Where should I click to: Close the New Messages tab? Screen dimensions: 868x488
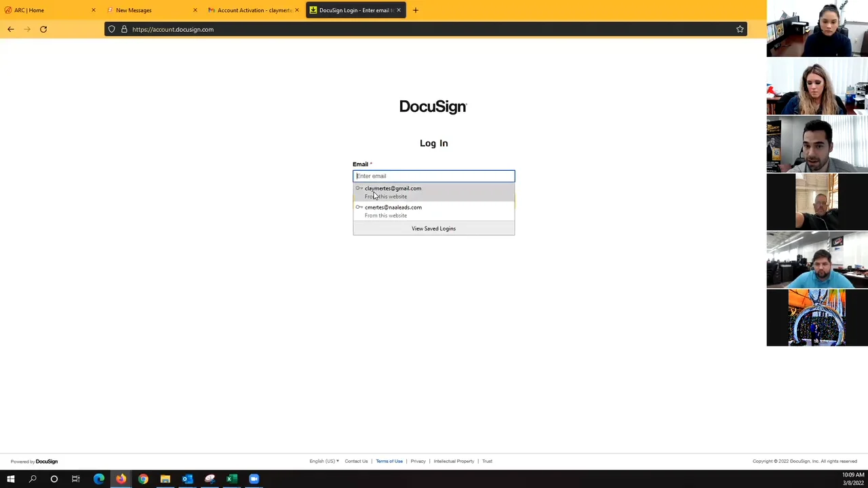click(195, 10)
